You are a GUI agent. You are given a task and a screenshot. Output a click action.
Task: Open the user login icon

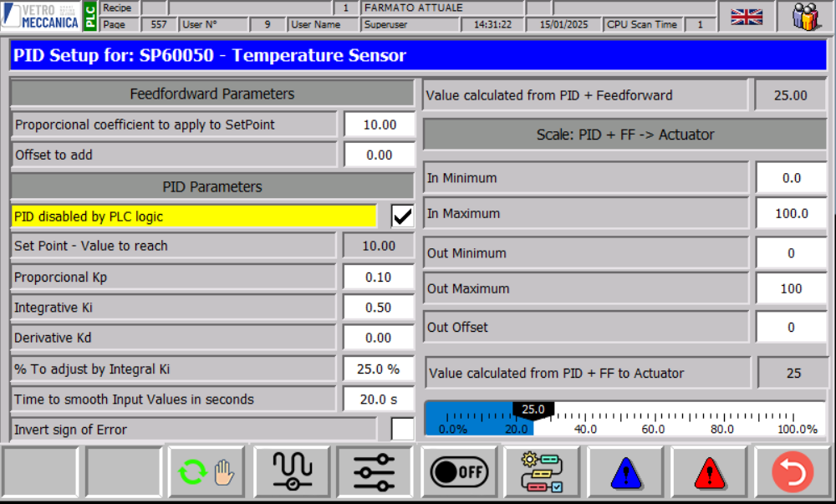(x=805, y=17)
